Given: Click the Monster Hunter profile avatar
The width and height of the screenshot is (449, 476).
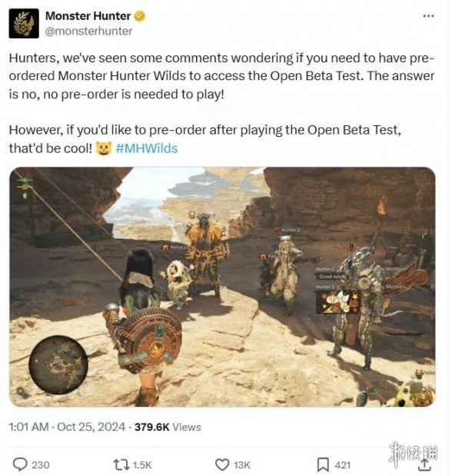Looking at the screenshot, I should [24, 23].
